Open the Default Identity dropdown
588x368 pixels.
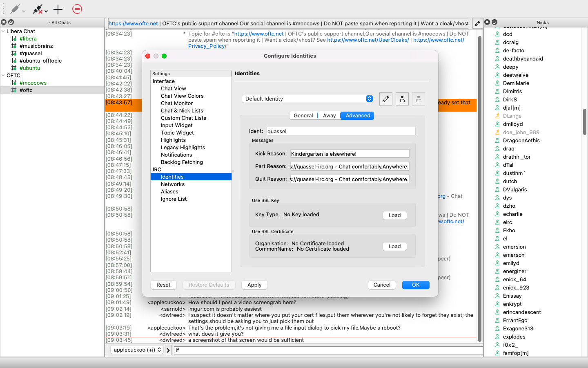pos(307,99)
